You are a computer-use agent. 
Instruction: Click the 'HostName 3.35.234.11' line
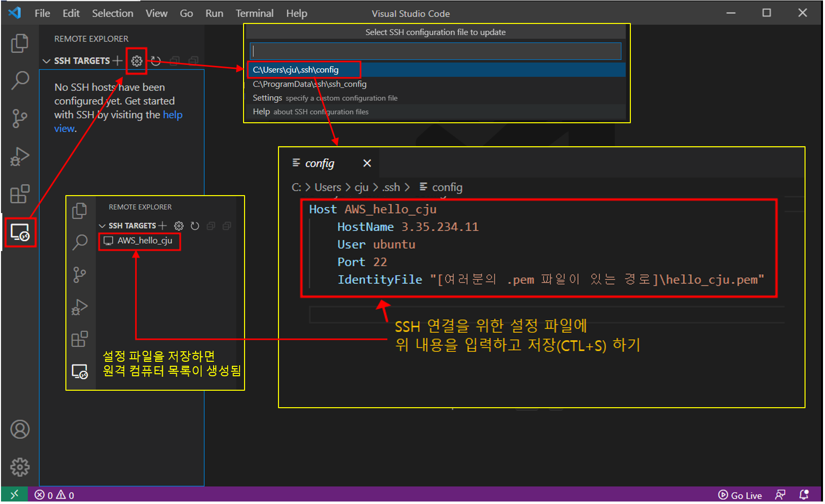pos(408,227)
